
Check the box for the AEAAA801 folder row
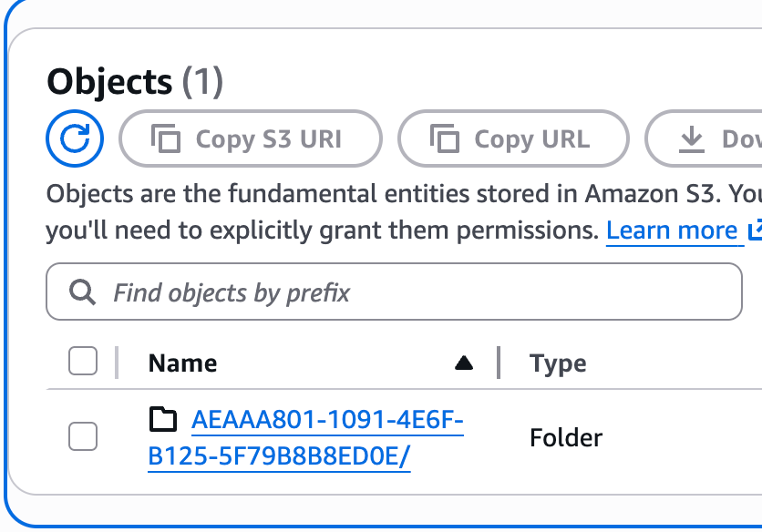tap(83, 437)
